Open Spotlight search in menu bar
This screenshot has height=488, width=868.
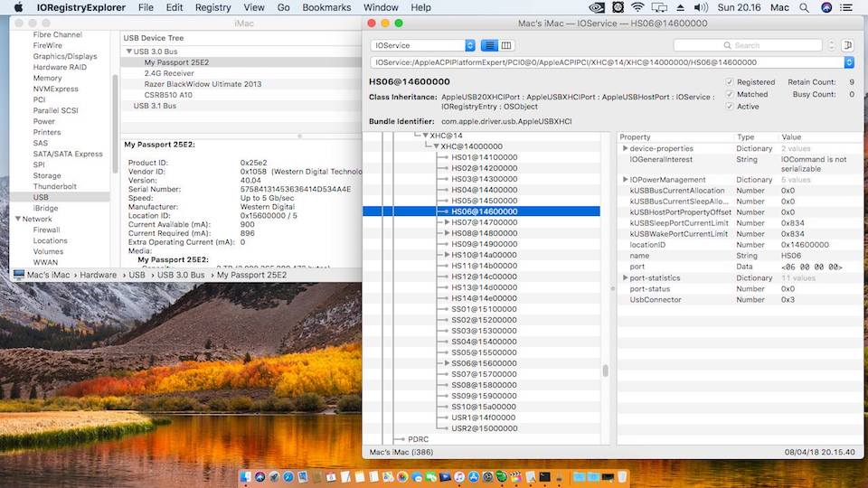(x=804, y=7)
